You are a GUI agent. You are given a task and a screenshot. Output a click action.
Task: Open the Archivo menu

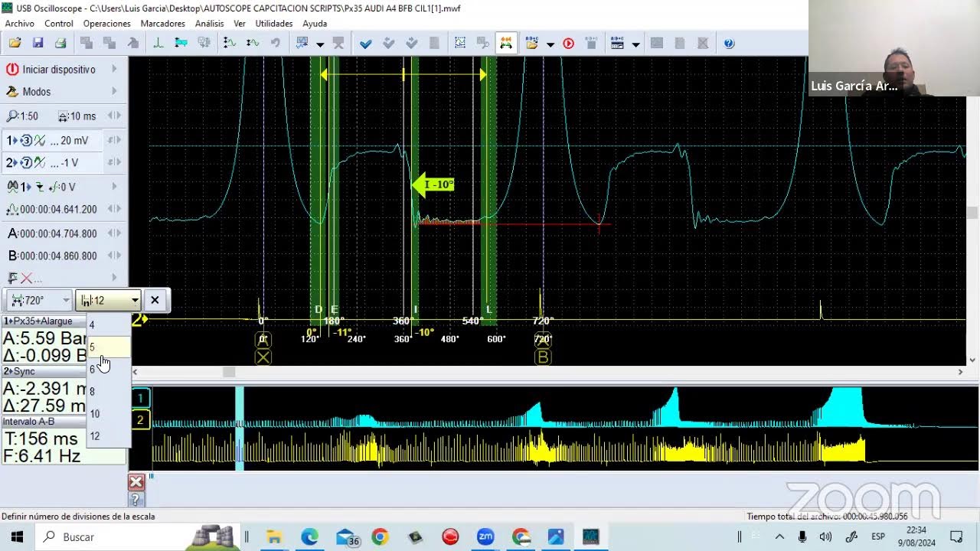point(20,24)
